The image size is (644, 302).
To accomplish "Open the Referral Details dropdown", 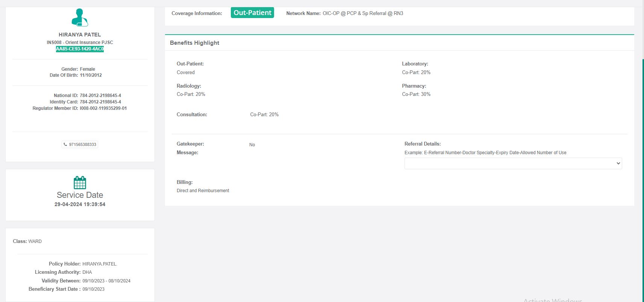I will [513, 163].
